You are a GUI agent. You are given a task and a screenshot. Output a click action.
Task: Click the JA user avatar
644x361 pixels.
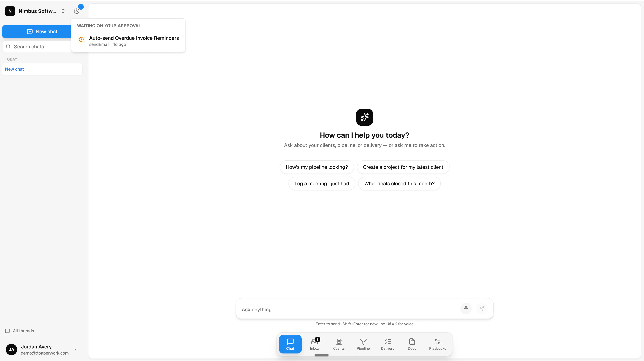tap(11, 350)
